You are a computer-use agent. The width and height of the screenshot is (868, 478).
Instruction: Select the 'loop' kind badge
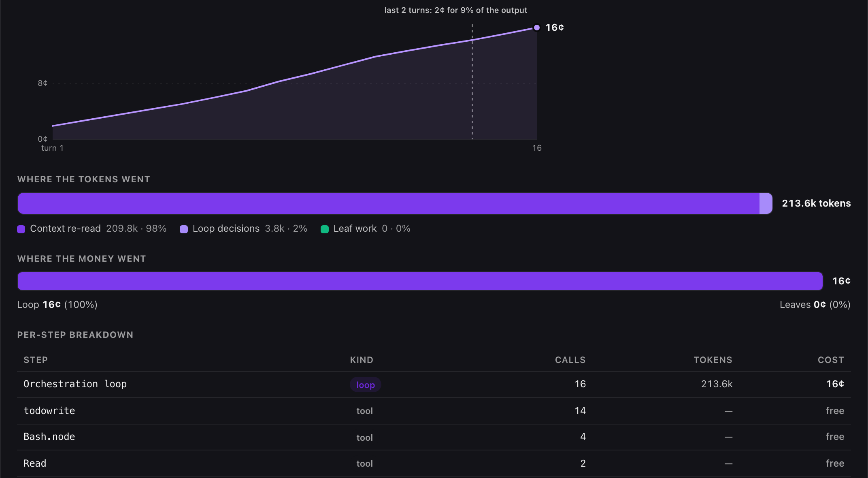tap(365, 385)
